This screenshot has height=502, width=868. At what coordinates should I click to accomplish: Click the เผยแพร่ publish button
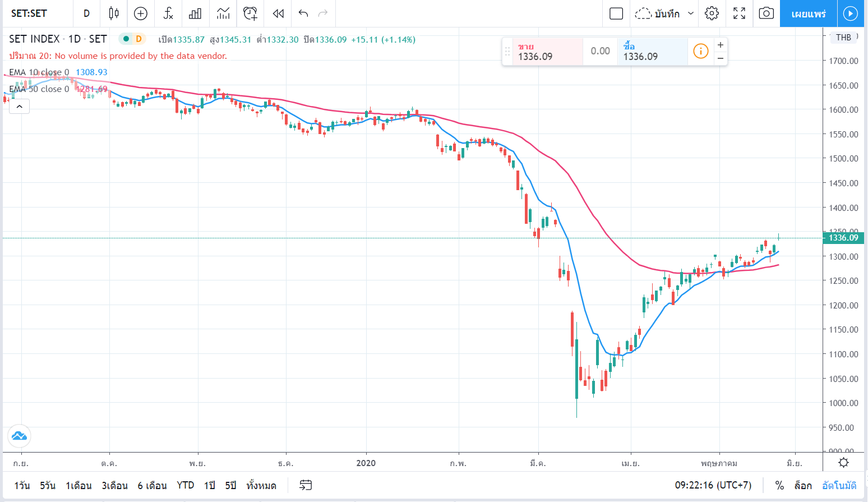pos(809,13)
